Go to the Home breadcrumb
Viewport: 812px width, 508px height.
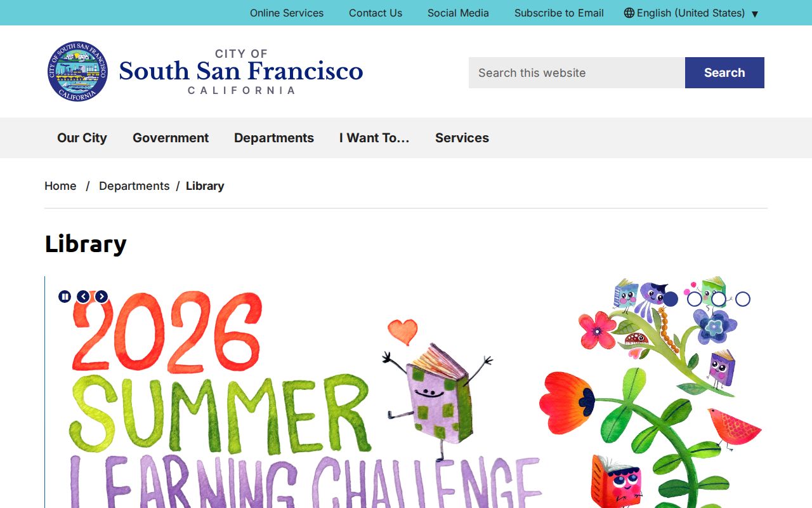[60, 186]
